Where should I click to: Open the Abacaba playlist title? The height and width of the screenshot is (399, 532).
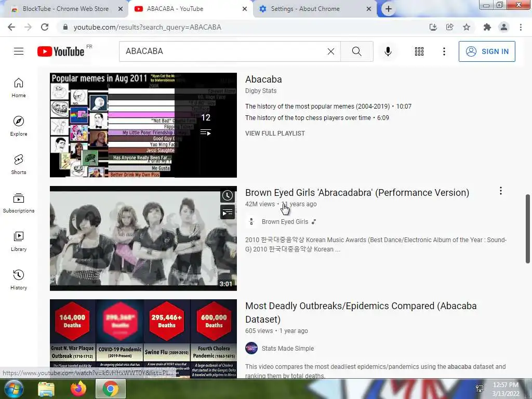coord(263,79)
